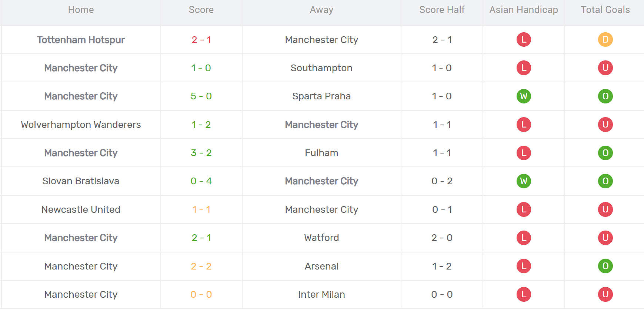Click the L handicap badge in the Watford row
This screenshot has width=644, height=314.
tap(523, 238)
